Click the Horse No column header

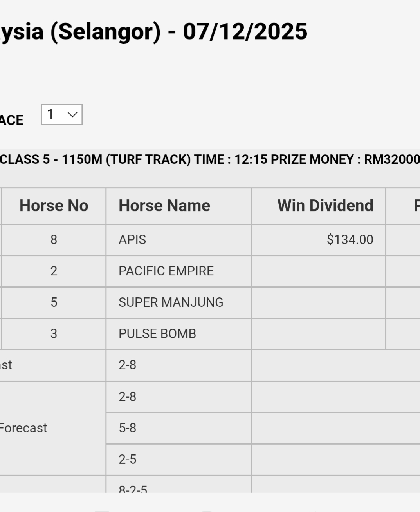point(54,206)
